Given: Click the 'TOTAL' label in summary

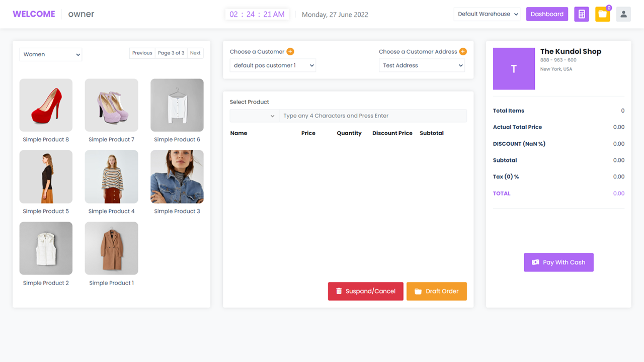Looking at the screenshot, I should pos(502,194).
